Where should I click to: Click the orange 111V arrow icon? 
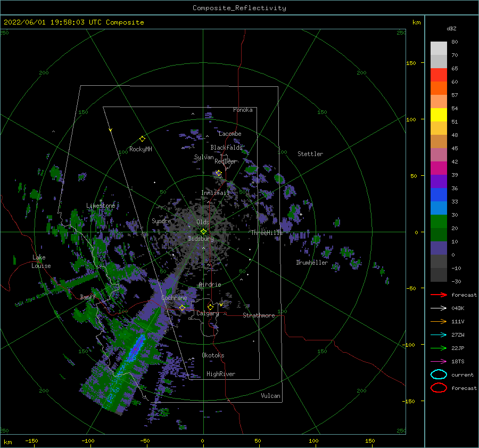pyautogui.click(x=439, y=321)
